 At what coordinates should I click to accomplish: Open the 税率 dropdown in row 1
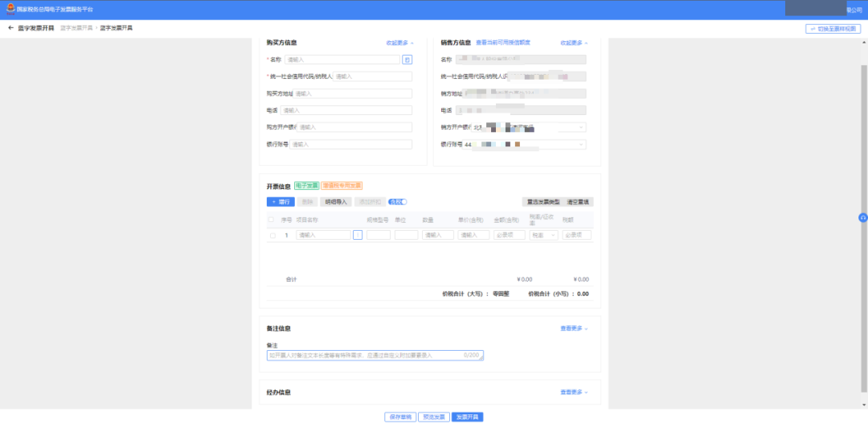(x=543, y=235)
